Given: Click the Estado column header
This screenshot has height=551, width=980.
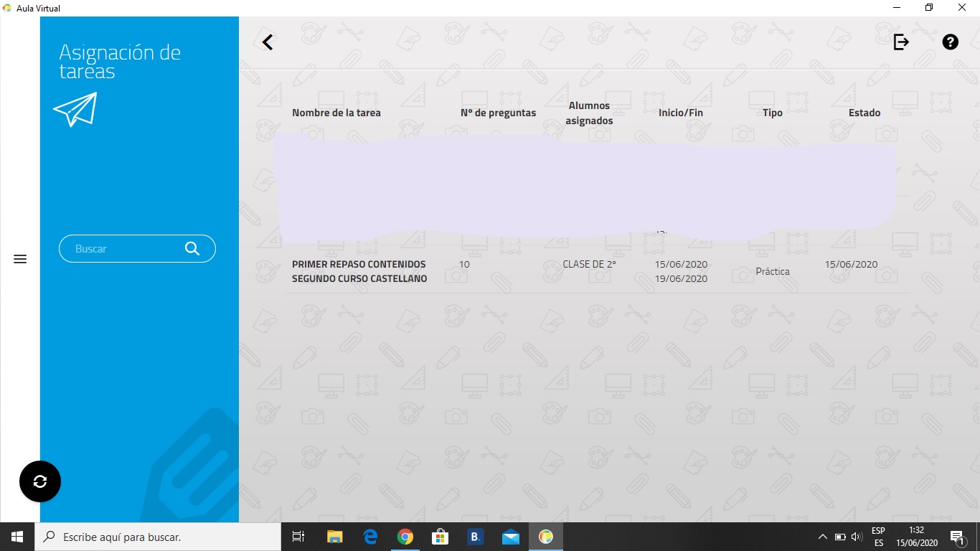Looking at the screenshot, I should 864,113.
